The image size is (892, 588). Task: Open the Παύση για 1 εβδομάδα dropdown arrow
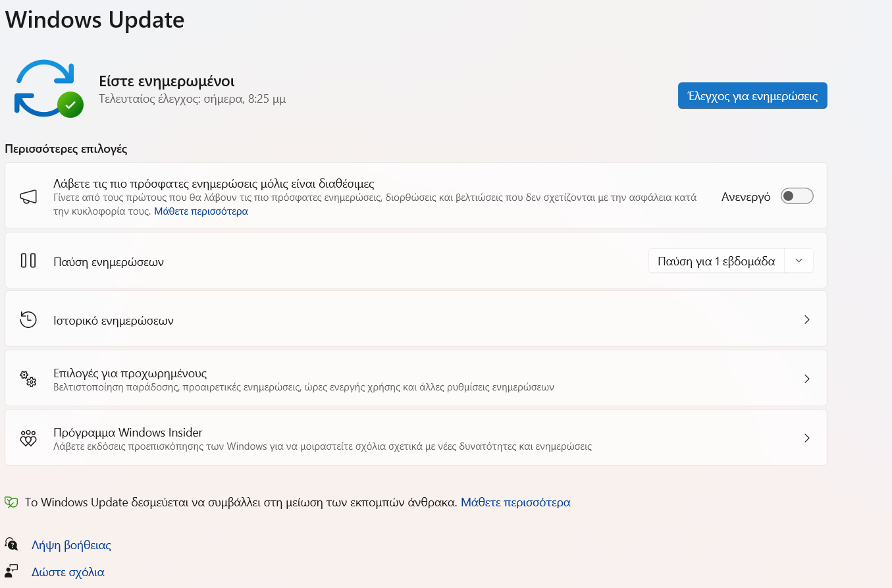click(x=799, y=261)
